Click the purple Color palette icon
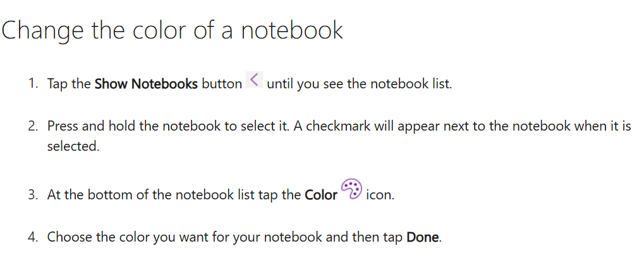Viewport: 644px width, 258px height. click(351, 189)
